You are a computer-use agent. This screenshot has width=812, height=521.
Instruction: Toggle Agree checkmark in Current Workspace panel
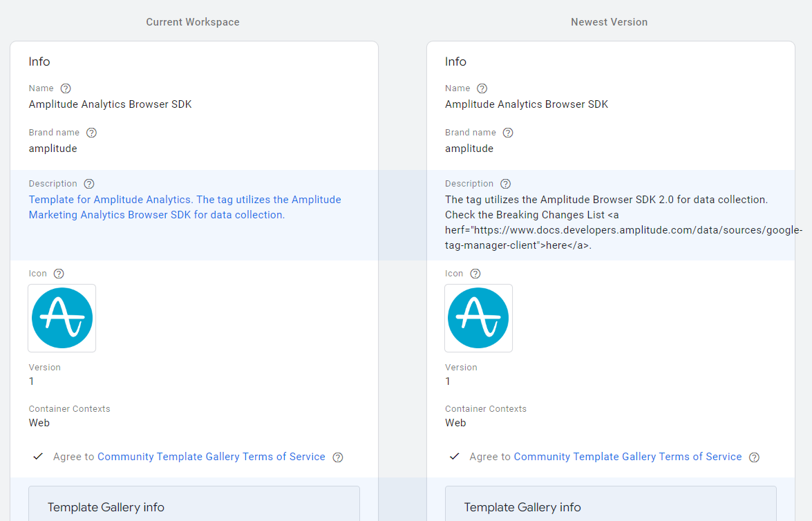(x=38, y=457)
